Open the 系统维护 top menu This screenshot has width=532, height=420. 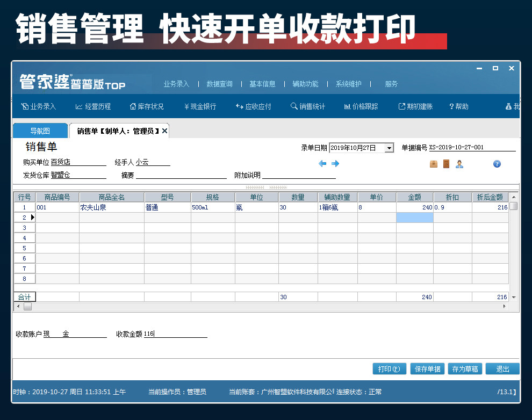pyautogui.click(x=348, y=84)
